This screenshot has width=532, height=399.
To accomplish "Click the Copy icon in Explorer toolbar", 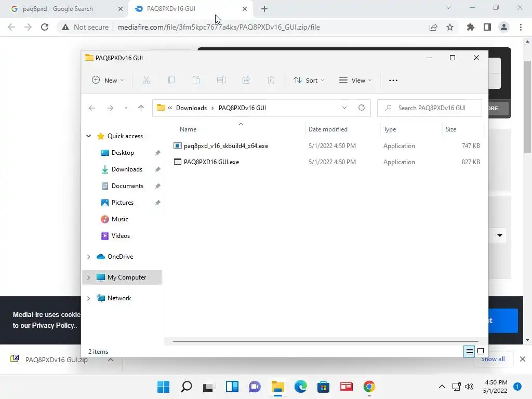I will pyautogui.click(x=171, y=81).
